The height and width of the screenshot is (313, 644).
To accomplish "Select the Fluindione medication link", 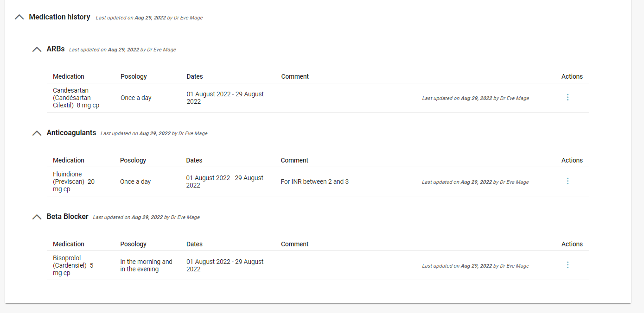I will [x=74, y=181].
